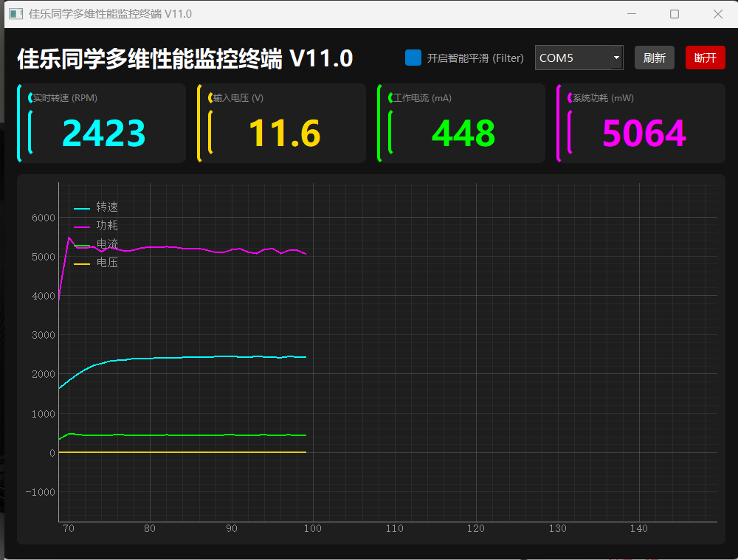This screenshot has height=560, width=738.
Task: Click the magenta 功耗 legend line sample
Action: click(x=82, y=227)
